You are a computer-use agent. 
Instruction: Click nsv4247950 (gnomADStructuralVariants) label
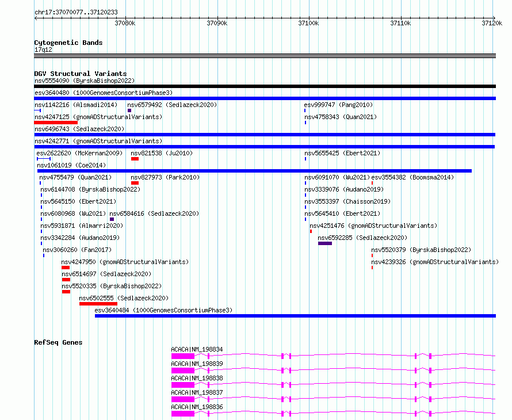tap(125, 262)
